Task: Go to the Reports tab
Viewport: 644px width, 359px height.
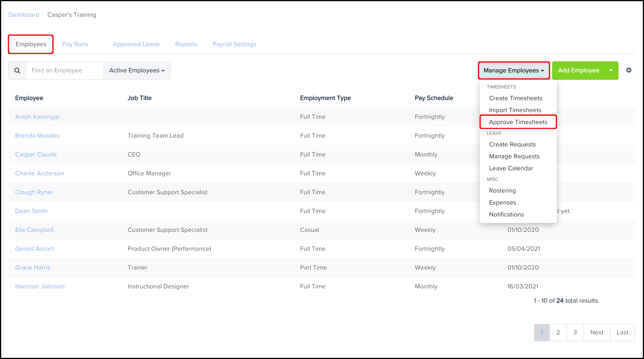Action: click(186, 44)
